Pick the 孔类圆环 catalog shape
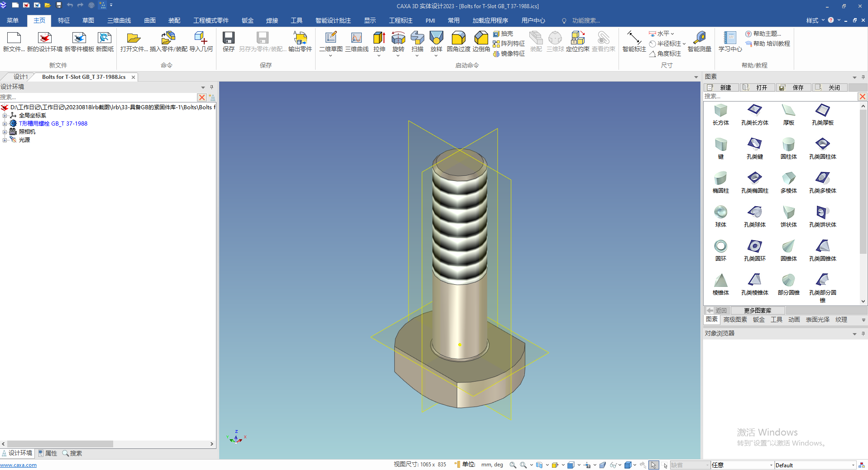 pos(755,251)
